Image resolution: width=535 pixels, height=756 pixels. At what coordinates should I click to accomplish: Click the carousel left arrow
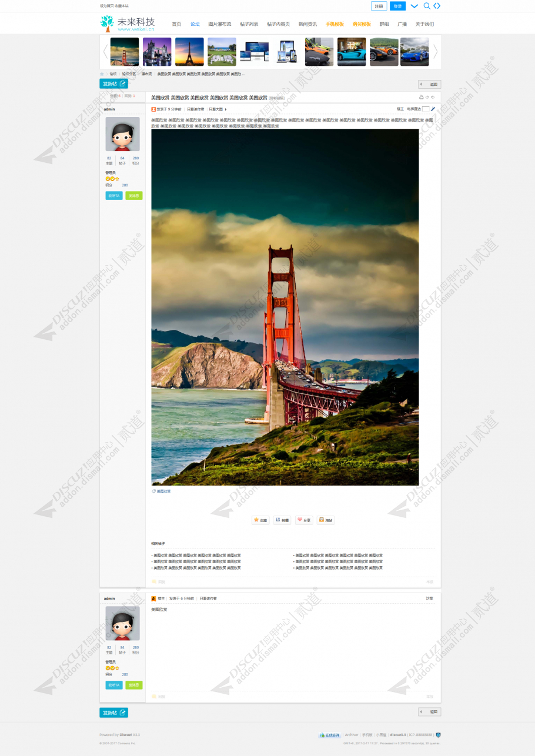pyautogui.click(x=105, y=52)
